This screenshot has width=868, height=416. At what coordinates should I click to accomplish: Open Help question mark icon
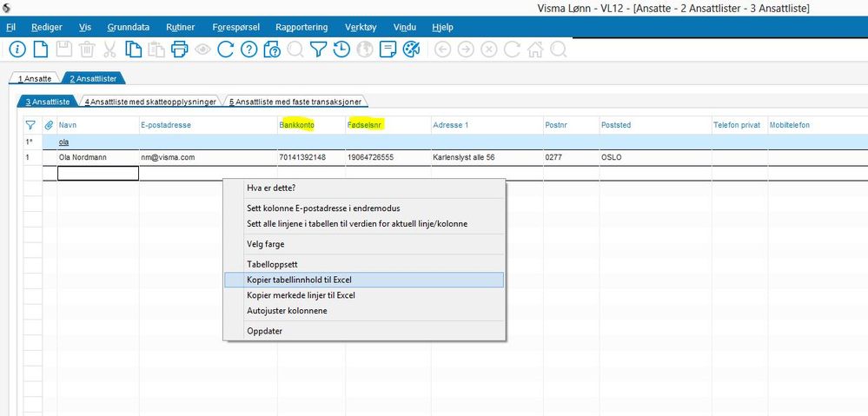pyautogui.click(x=249, y=50)
